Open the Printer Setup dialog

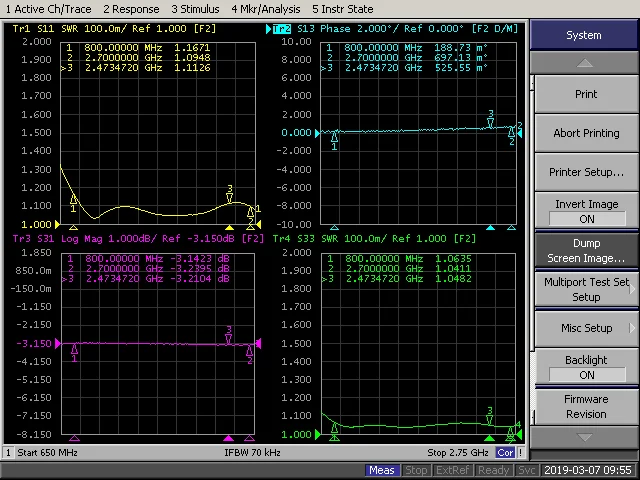(587, 172)
